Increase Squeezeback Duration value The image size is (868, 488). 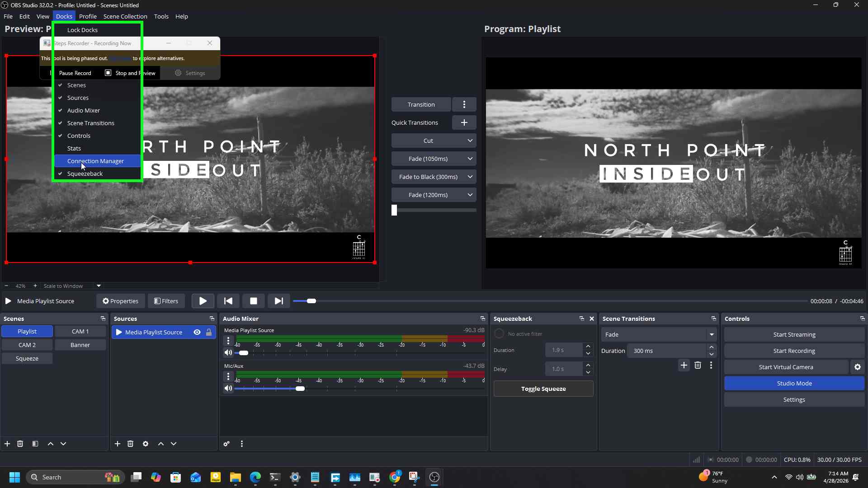coord(588,347)
